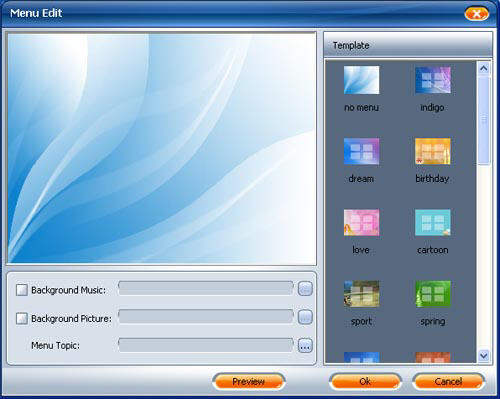Click the 'spring' template label

click(433, 321)
